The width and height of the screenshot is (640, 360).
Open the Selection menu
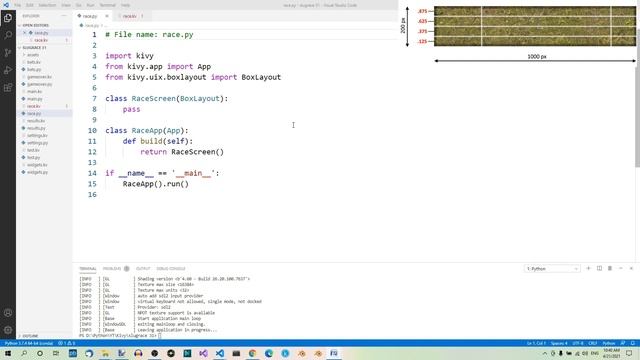point(47,5)
